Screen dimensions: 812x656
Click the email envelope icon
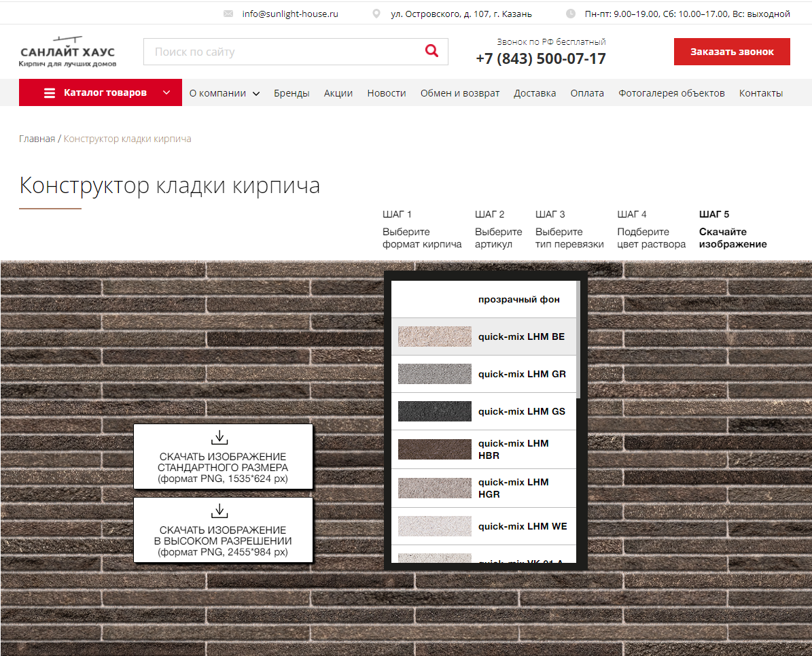coord(228,14)
